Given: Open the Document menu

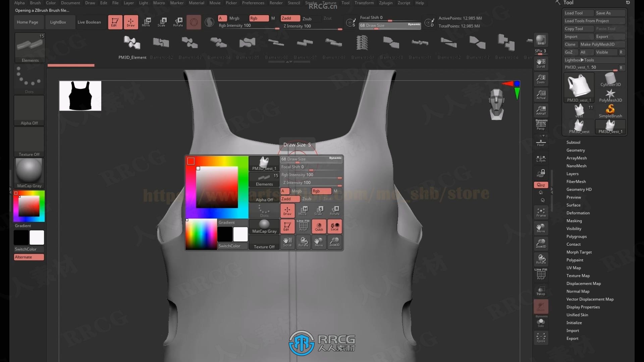Looking at the screenshot, I should click(x=71, y=3).
